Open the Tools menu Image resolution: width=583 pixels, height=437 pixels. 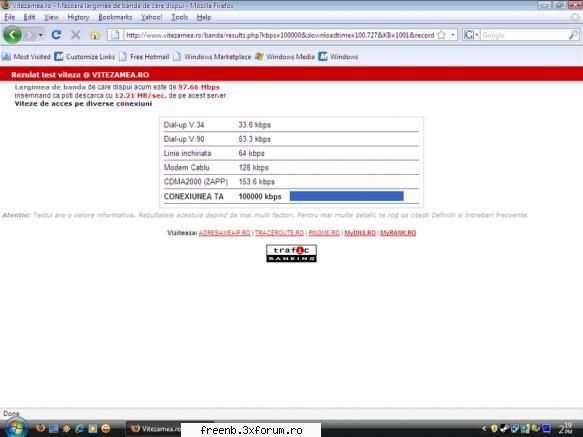pyautogui.click(x=180, y=17)
